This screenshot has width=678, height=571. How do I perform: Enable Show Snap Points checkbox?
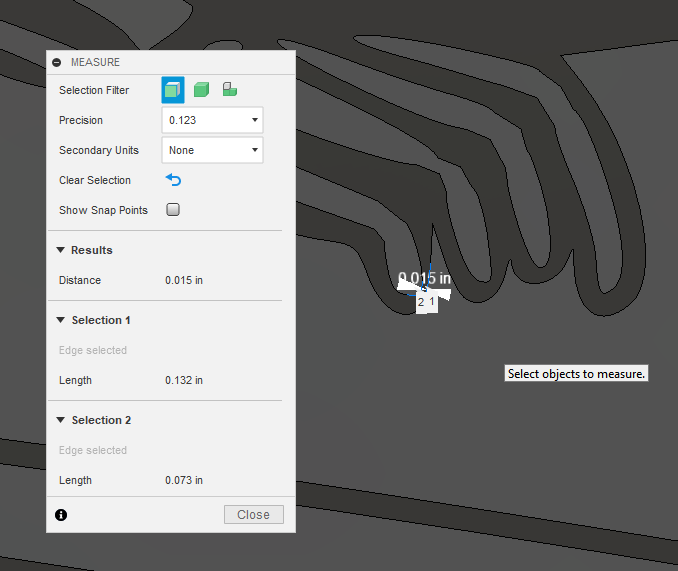point(173,210)
